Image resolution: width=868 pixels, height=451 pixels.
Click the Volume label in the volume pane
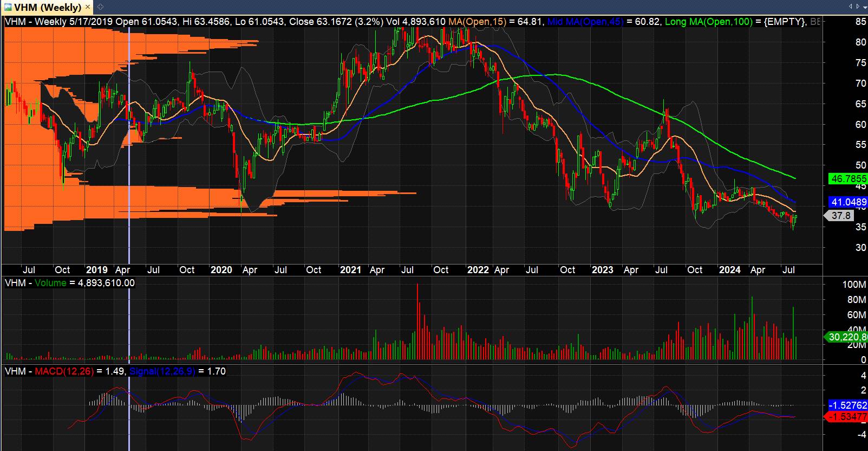(51, 283)
